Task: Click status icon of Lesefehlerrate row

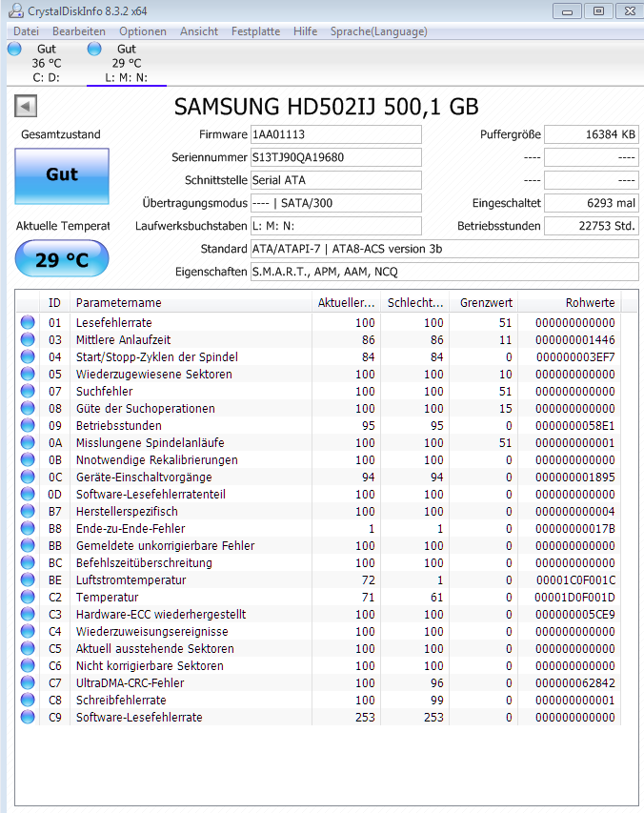Action: [28, 322]
